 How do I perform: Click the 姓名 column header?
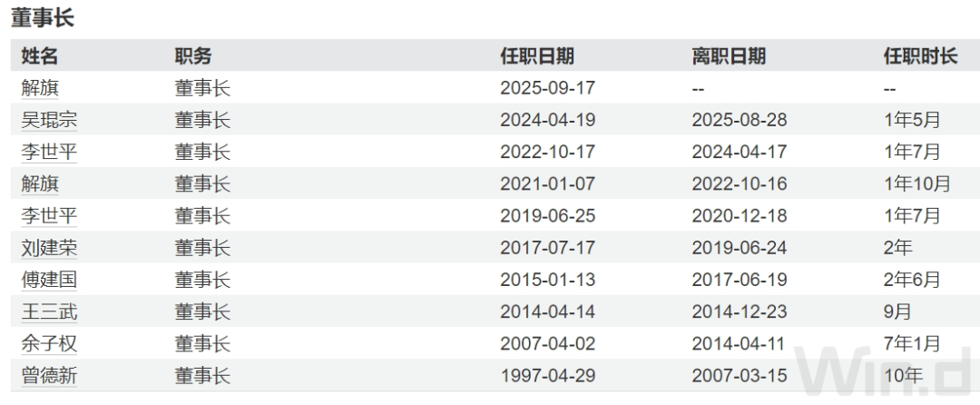pyautogui.click(x=40, y=56)
